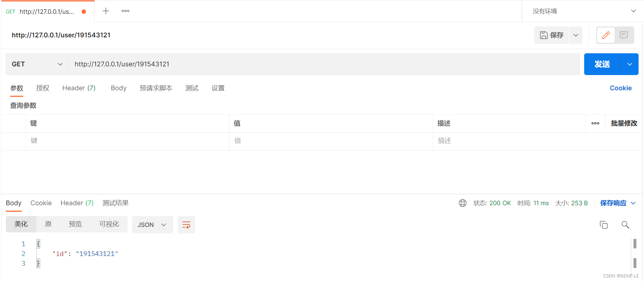Collapse JSON at line 1 brace
Screen dimensions: 644x281
tap(38, 244)
